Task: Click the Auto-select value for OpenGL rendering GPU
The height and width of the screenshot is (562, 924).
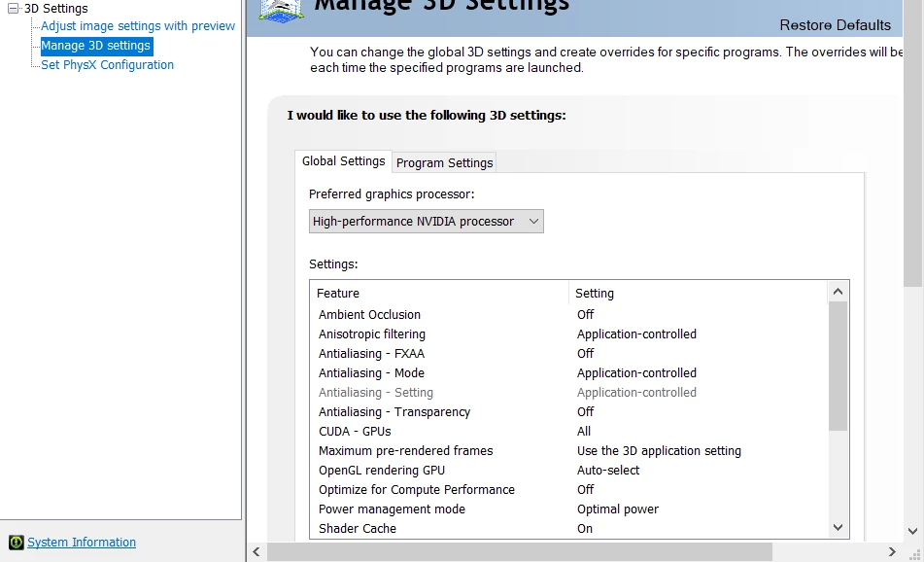Action: tap(608, 470)
